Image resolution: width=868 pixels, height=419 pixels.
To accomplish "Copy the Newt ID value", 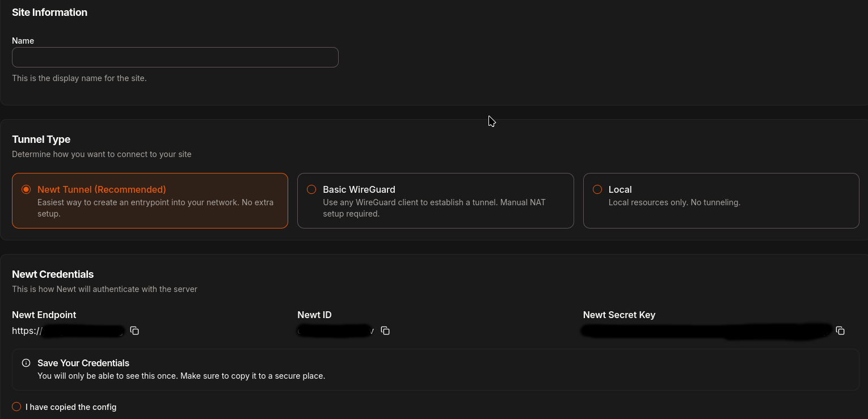I will click(385, 331).
